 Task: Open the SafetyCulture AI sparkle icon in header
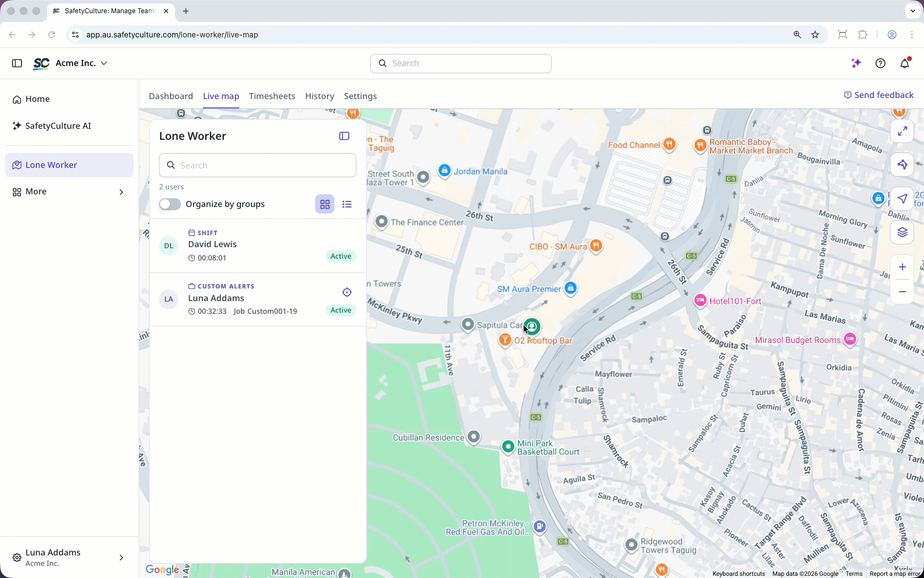[856, 63]
